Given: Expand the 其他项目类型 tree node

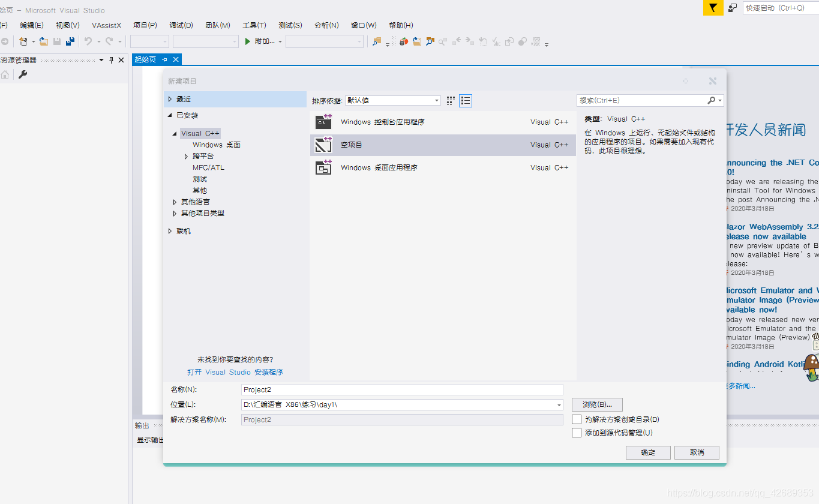Looking at the screenshot, I should (x=175, y=214).
